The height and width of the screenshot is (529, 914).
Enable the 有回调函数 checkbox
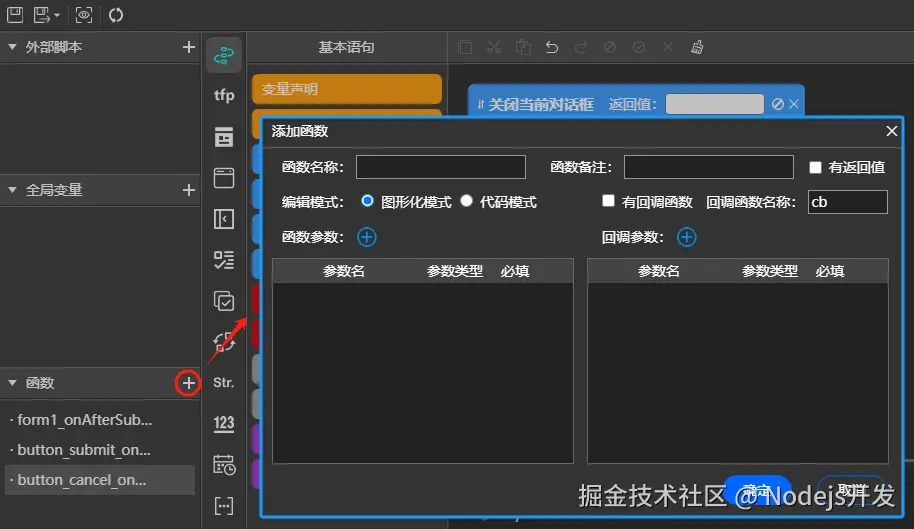608,201
